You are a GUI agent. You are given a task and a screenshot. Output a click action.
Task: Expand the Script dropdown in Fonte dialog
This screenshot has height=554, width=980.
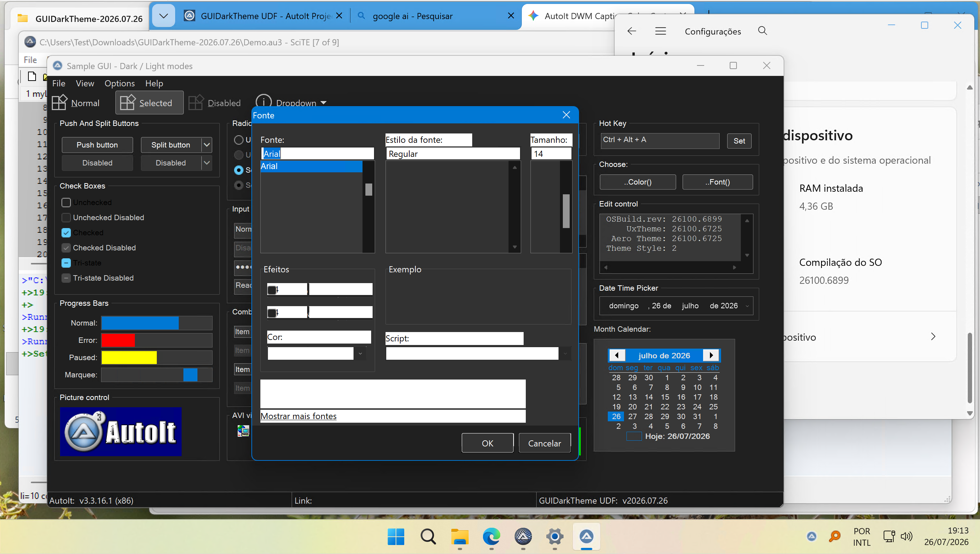[565, 354]
